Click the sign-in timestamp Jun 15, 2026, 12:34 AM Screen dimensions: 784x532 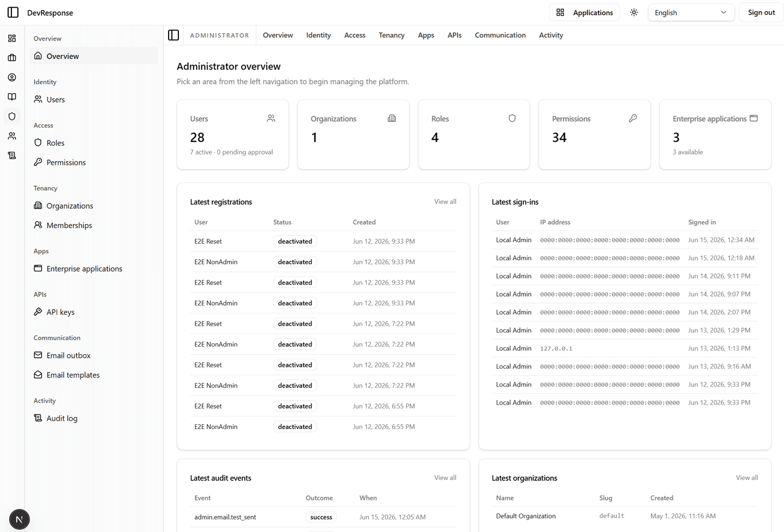[721, 240]
